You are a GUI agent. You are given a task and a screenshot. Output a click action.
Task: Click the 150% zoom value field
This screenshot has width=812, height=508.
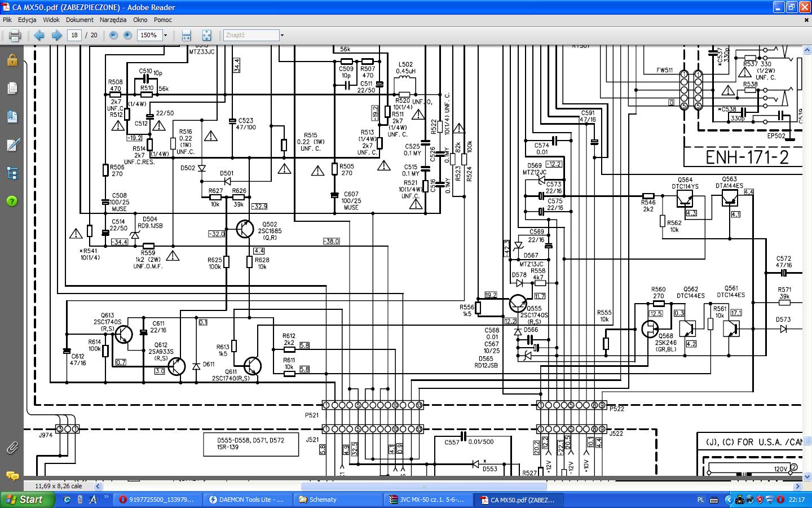pyautogui.click(x=149, y=35)
